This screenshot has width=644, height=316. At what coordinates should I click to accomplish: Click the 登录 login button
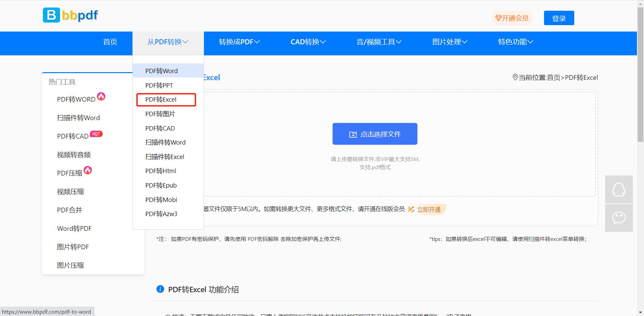point(559,18)
